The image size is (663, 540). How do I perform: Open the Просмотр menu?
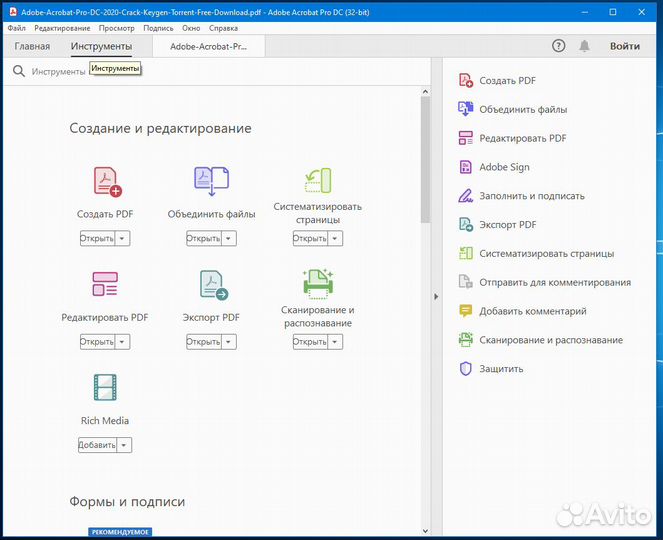pos(117,28)
